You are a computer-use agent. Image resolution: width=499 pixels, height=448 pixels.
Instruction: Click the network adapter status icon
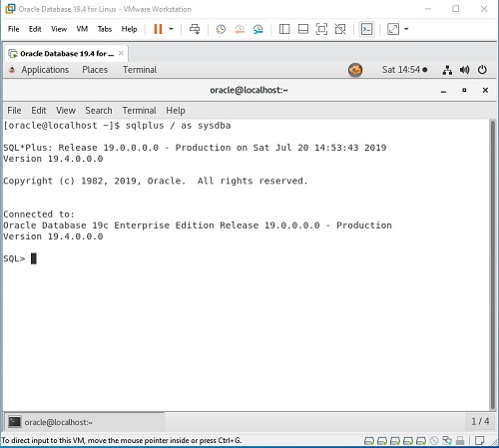click(x=447, y=441)
